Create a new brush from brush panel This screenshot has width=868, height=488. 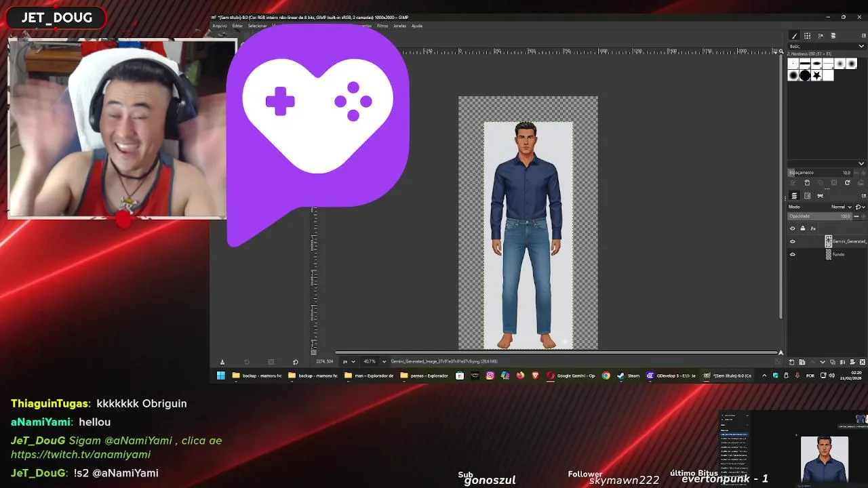point(807,183)
